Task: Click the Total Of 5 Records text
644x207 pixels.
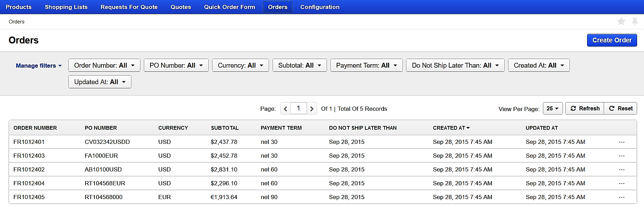Action: point(362,109)
